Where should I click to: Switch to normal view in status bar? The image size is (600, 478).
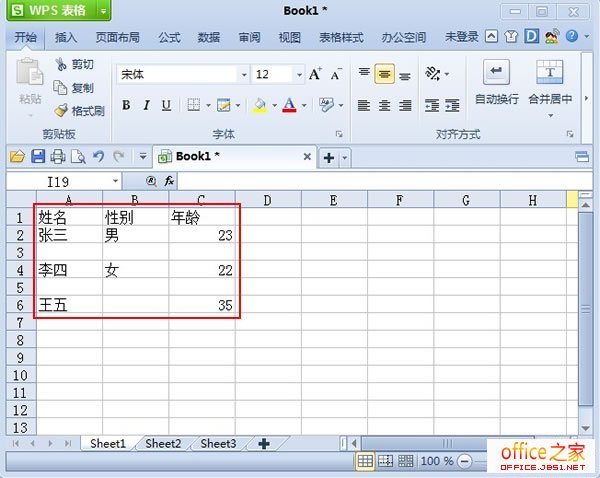[x=366, y=461]
